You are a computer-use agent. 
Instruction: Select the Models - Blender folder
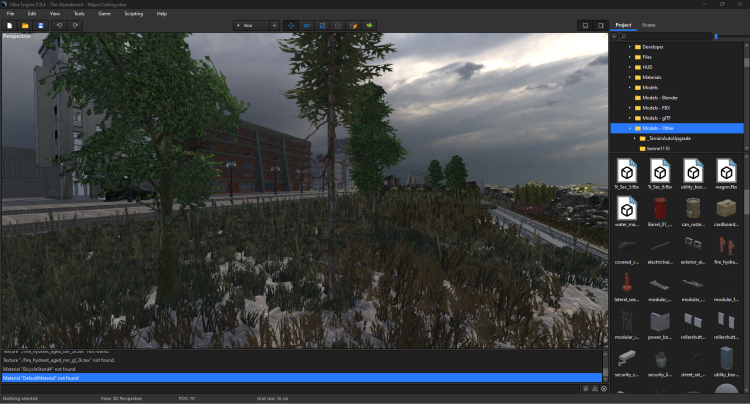(x=660, y=98)
